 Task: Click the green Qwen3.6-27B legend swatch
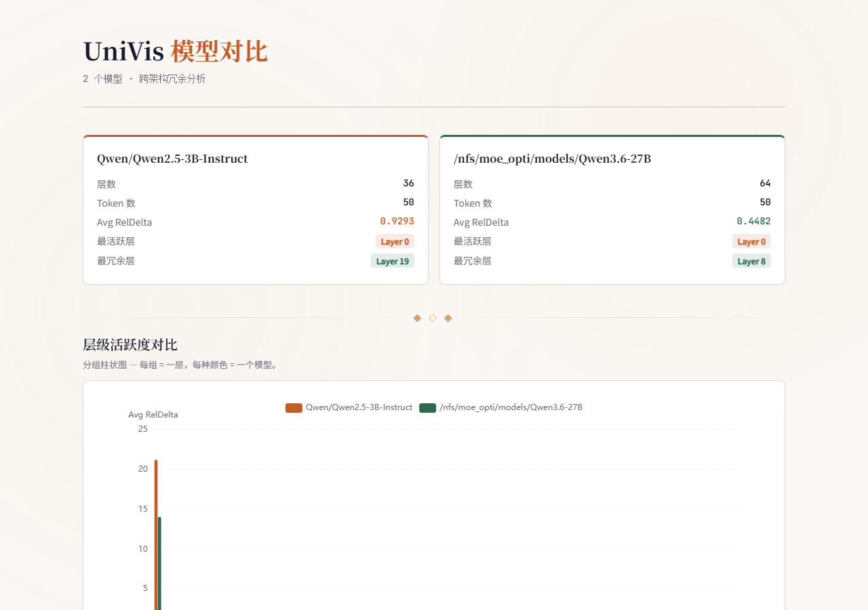(x=427, y=407)
